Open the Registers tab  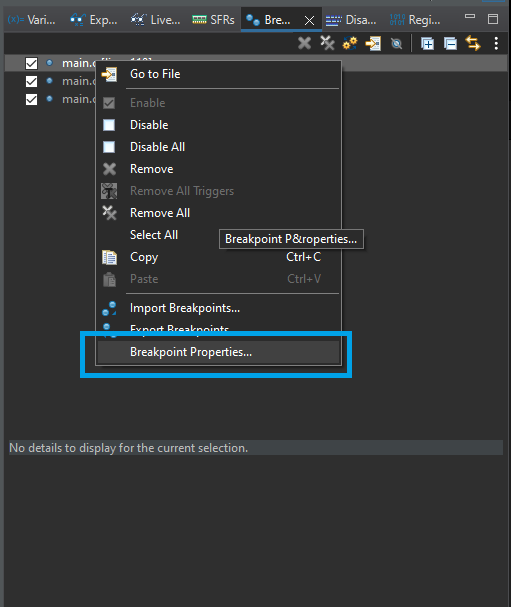415,19
